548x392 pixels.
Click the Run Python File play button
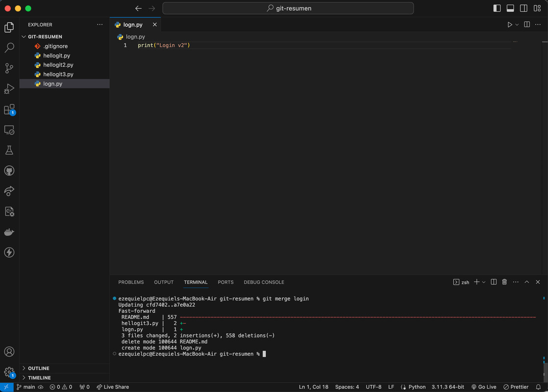pos(510,24)
